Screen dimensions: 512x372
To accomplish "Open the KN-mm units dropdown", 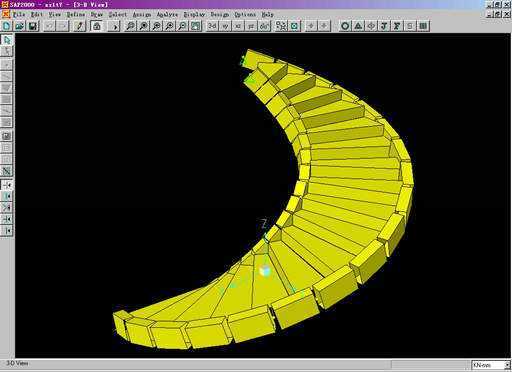I will tap(491, 365).
